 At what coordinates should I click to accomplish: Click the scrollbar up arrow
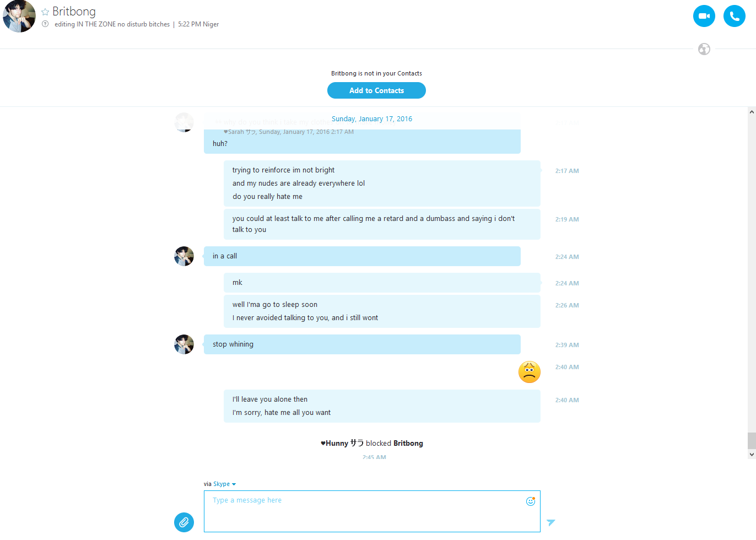pos(752,112)
